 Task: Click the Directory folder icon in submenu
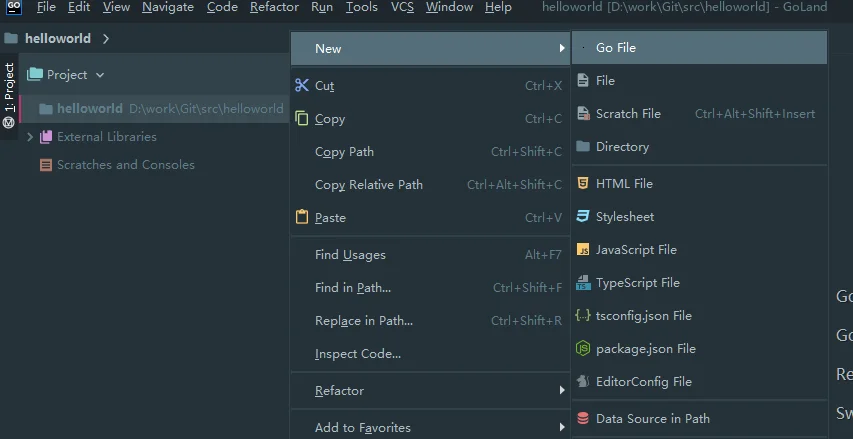583,146
